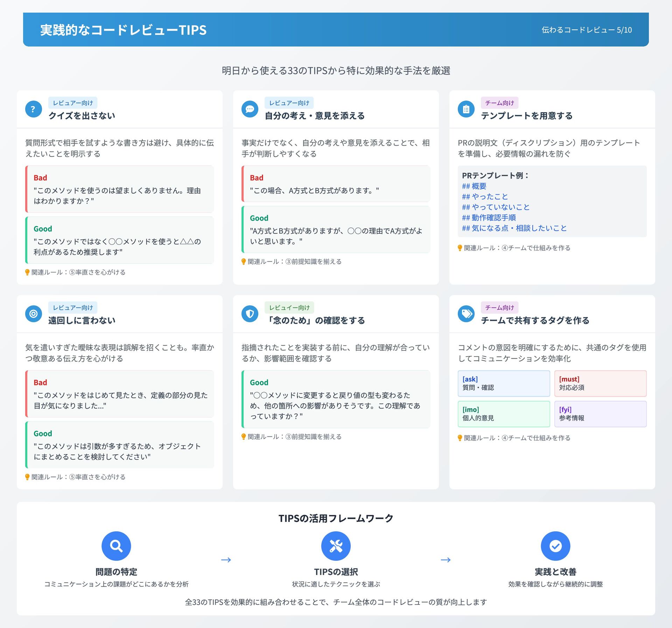Click the レビュイー向け green badge
The image size is (672, 628).
289,308
